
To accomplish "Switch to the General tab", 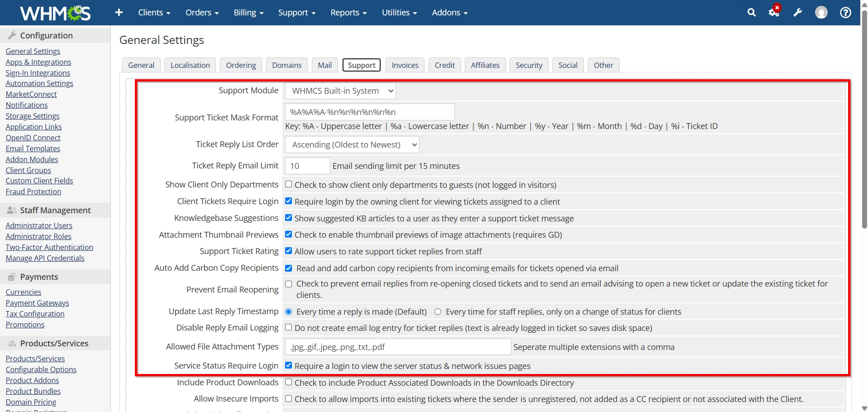I will (x=141, y=65).
